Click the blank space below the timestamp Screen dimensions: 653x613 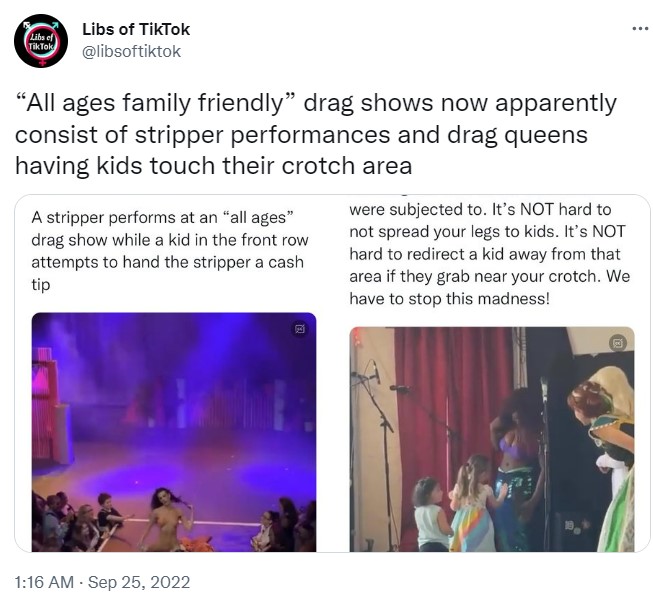click(x=326, y=603)
